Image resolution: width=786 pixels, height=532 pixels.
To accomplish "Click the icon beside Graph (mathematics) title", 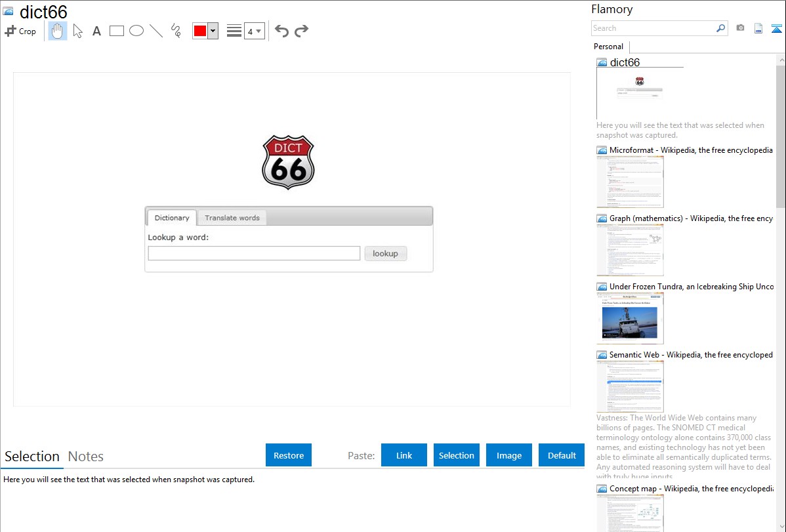I will point(602,218).
